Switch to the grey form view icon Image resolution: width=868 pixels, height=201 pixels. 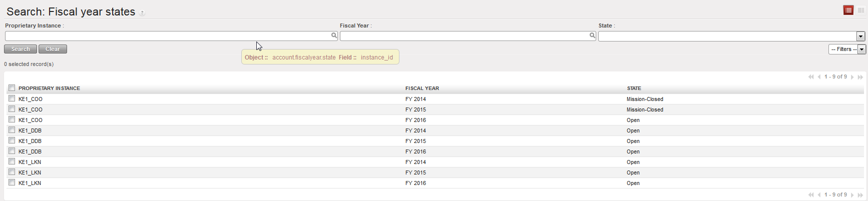click(861, 10)
